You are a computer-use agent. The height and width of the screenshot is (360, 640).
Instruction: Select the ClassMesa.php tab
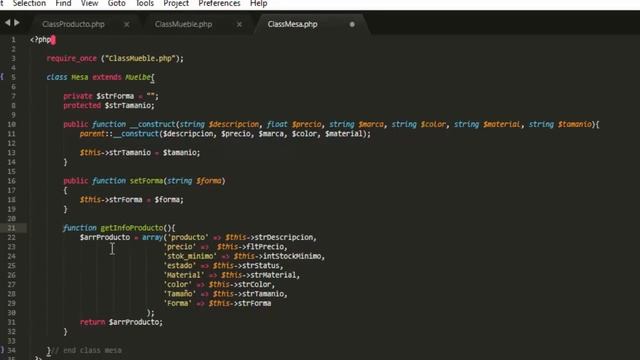coord(292,24)
